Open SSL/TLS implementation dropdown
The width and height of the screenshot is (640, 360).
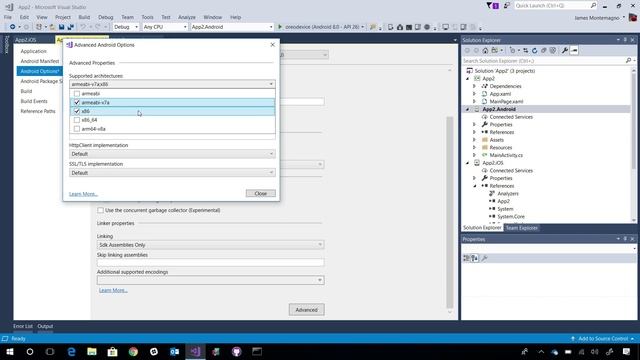(x=172, y=173)
